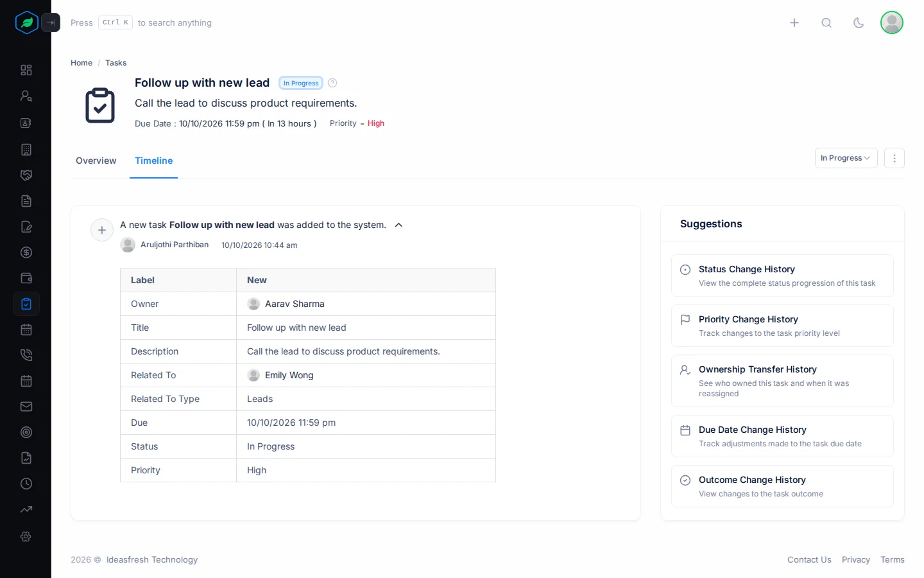The image size is (924, 578).
Task: Open the clock icon in sidebar
Action: 26,484
